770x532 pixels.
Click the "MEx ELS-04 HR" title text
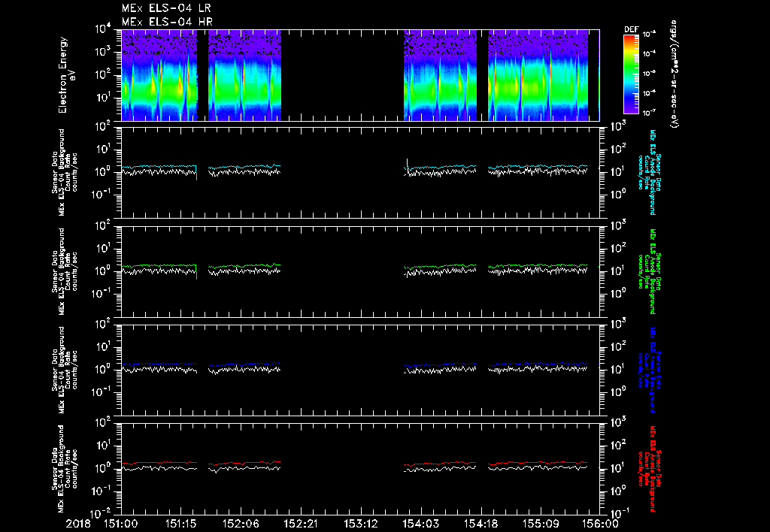click(x=167, y=22)
